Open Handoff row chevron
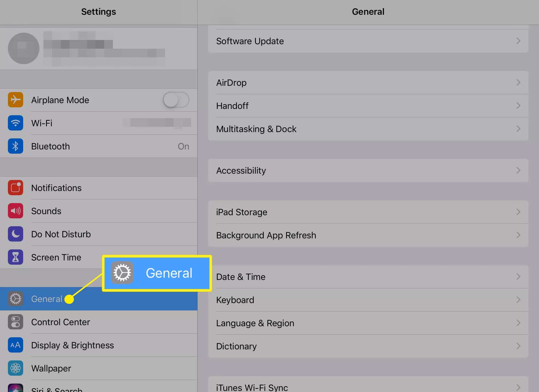The width and height of the screenshot is (539, 392). coord(518,105)
